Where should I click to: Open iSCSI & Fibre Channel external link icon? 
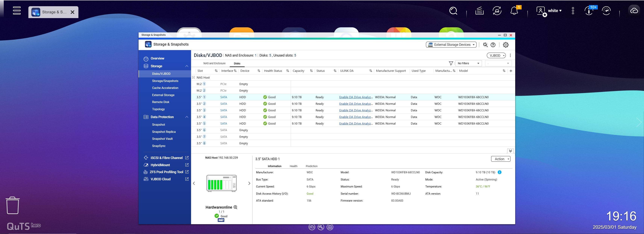tap(187, 158)
